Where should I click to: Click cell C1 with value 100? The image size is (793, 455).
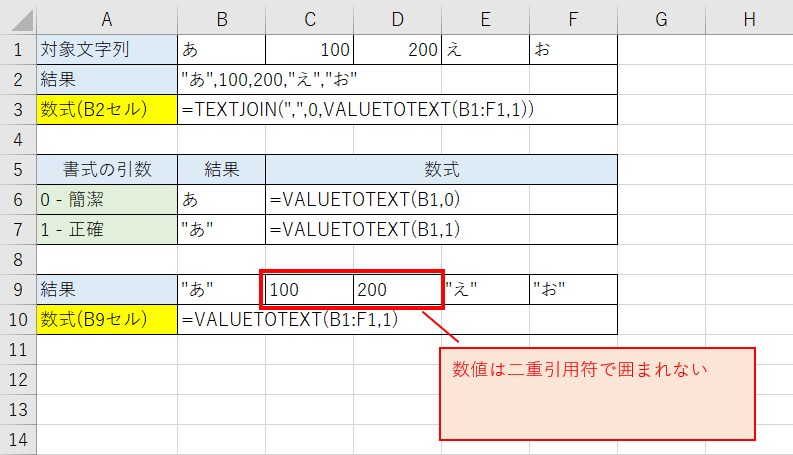coord(310,50)
